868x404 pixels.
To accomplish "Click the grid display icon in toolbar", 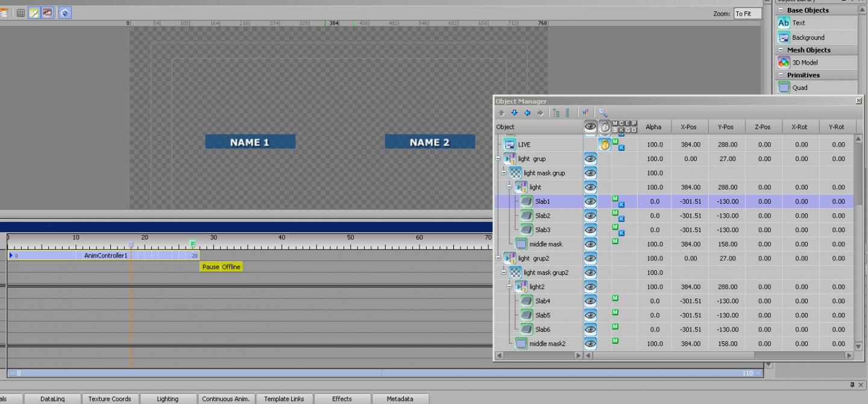I will tap(20, 13).
